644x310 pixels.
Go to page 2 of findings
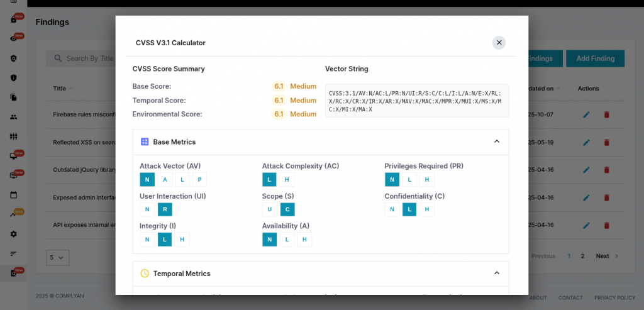coord(582,257)
